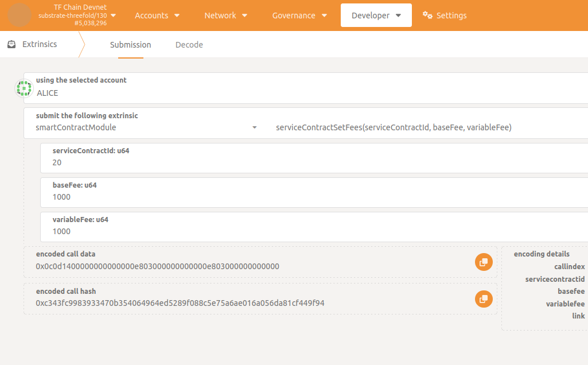Click the Extrinsics envelope icon
The width and height of the screenshot is (588, 365).
tap(11, 44)
